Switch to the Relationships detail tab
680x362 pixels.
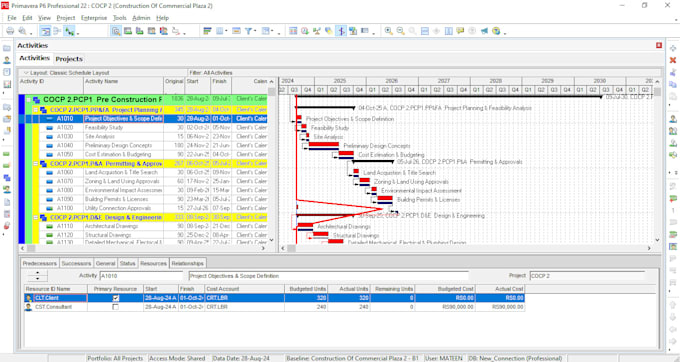[187, 263]
